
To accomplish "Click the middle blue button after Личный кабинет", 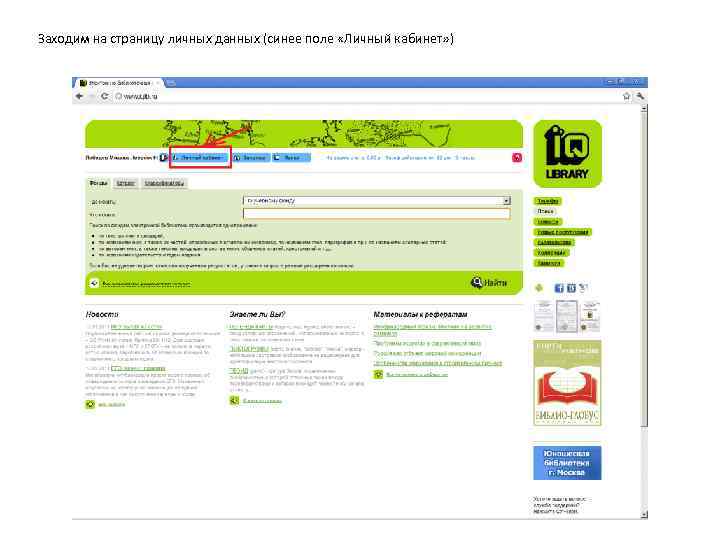I will (250, 158).
